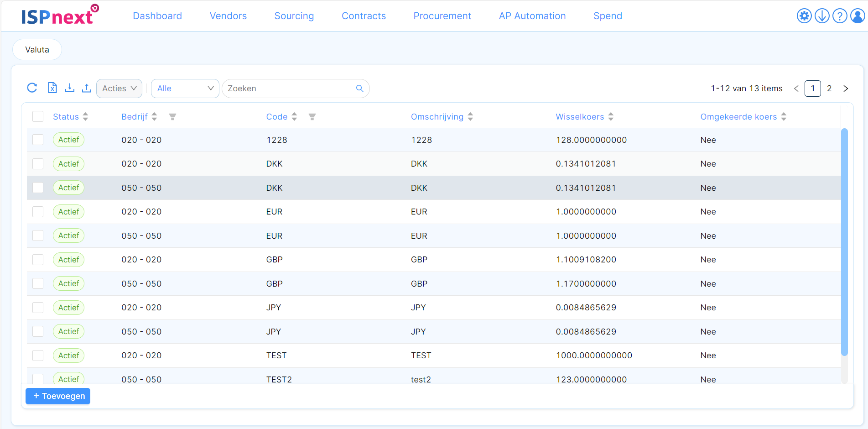The image size is (868, 429).
Task: Click the Wisselkoers value 1.1009108200
Action: click(x=586, y=260)
